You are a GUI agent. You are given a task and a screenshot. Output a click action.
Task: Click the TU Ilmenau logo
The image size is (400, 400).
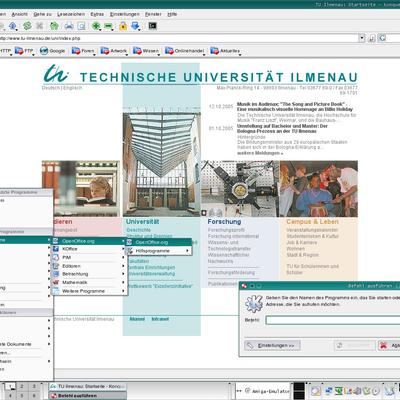point(56,73)
